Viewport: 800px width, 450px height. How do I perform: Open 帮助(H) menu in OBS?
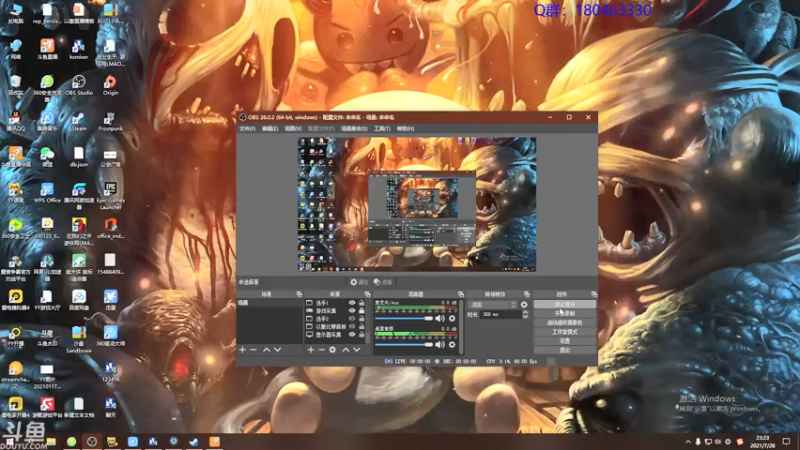tap(406, 129)
